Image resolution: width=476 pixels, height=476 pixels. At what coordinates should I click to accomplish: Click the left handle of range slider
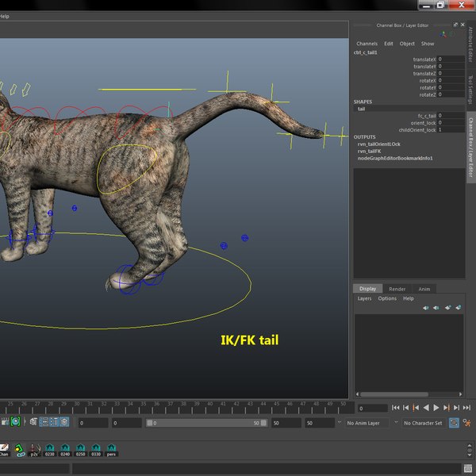click(x=150, y=423)
